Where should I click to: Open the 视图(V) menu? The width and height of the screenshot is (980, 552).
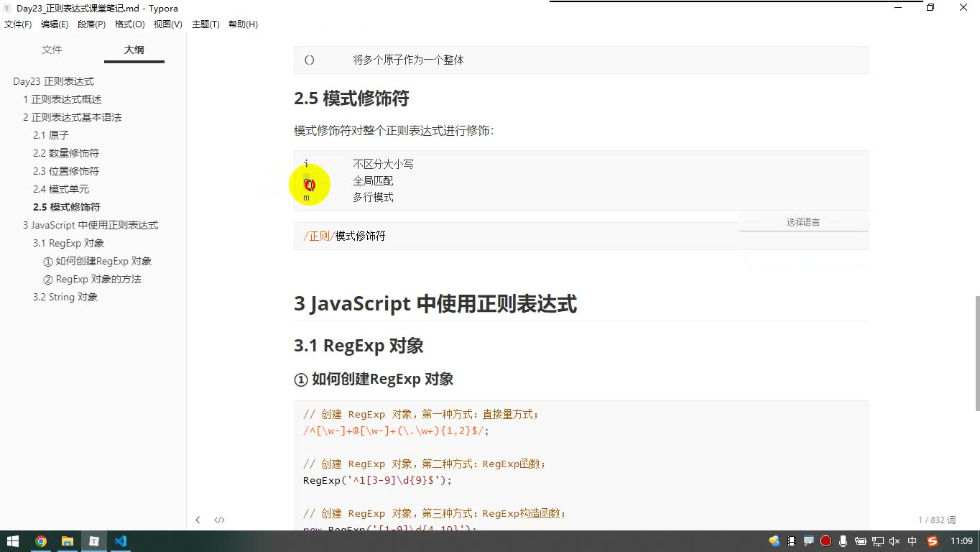click(168, 24)
